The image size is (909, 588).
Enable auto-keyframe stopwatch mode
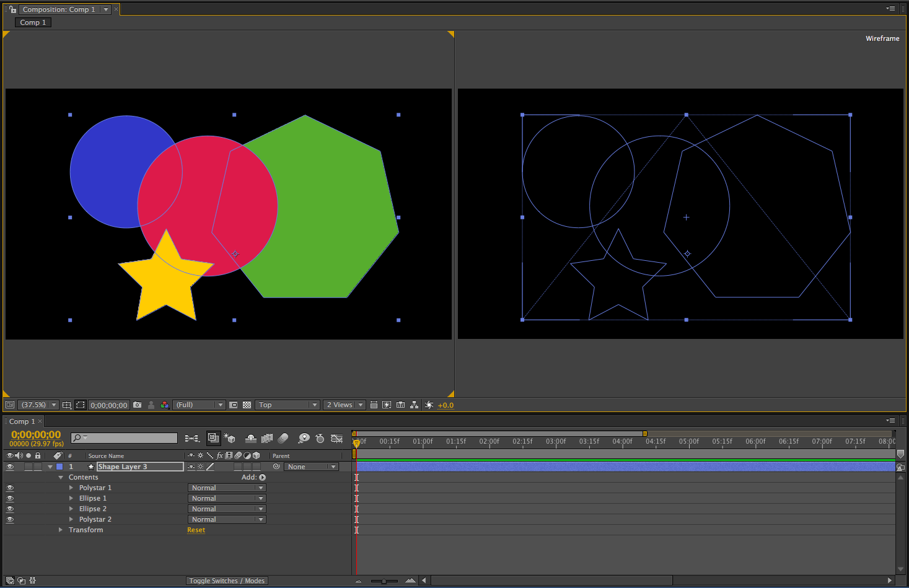pyautogui.click(x=320, y=438)
